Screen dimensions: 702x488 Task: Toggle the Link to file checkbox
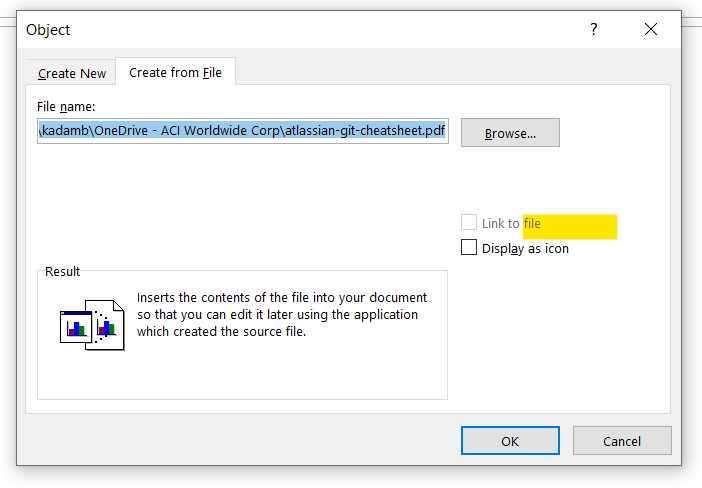click(469, 222)
